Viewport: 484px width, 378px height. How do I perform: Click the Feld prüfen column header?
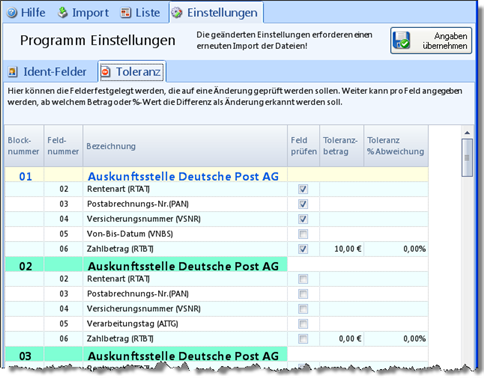[304, 146]
